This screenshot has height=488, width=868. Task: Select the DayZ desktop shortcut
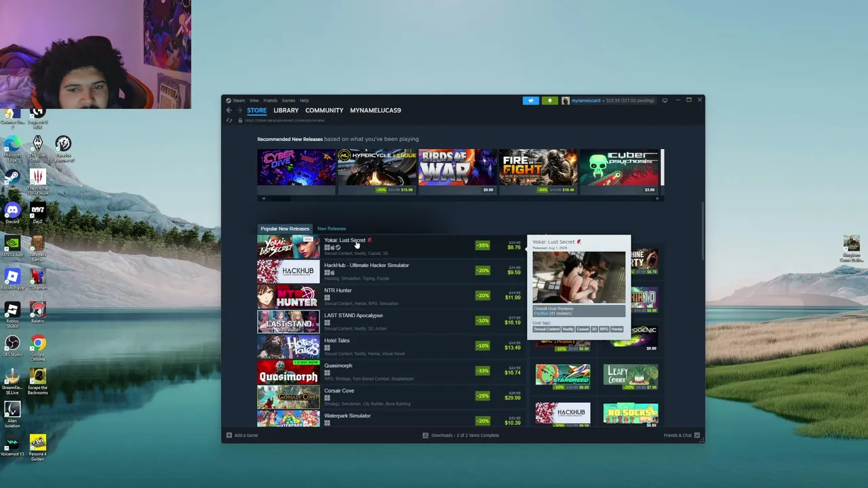(37, 213)
